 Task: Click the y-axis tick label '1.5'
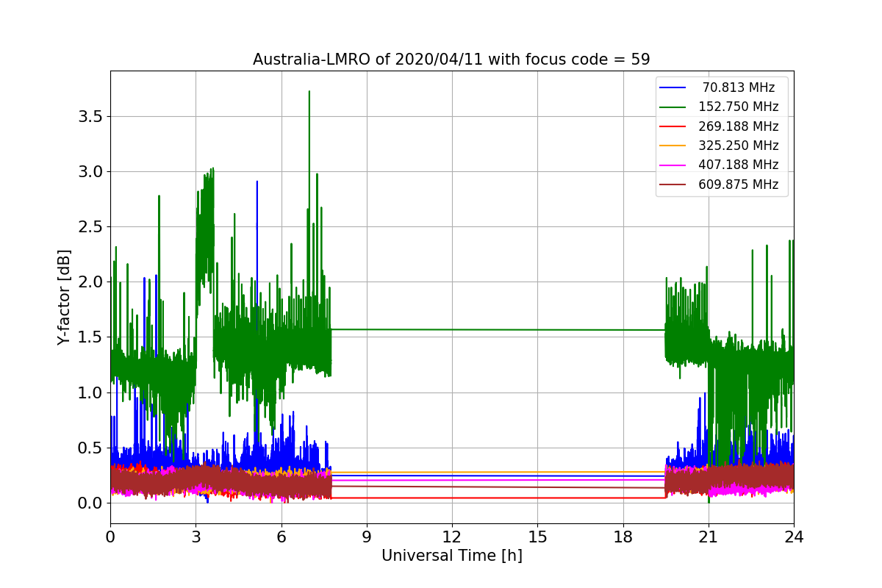pos(90,337)
